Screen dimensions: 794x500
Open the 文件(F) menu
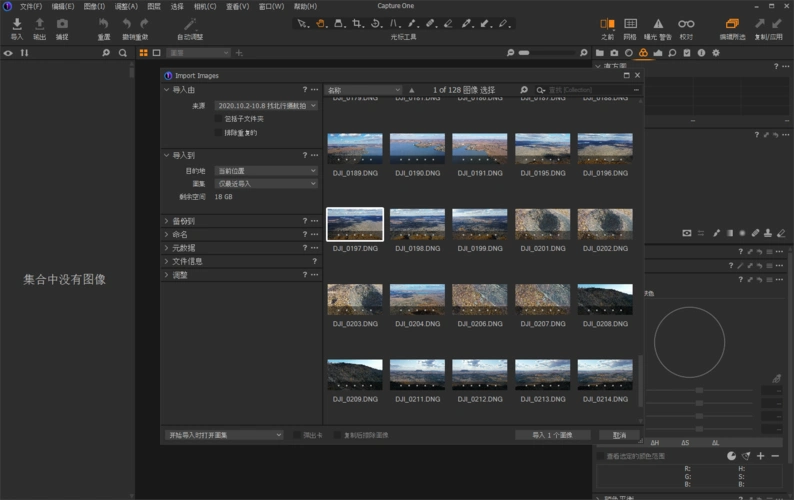point(31,6)
